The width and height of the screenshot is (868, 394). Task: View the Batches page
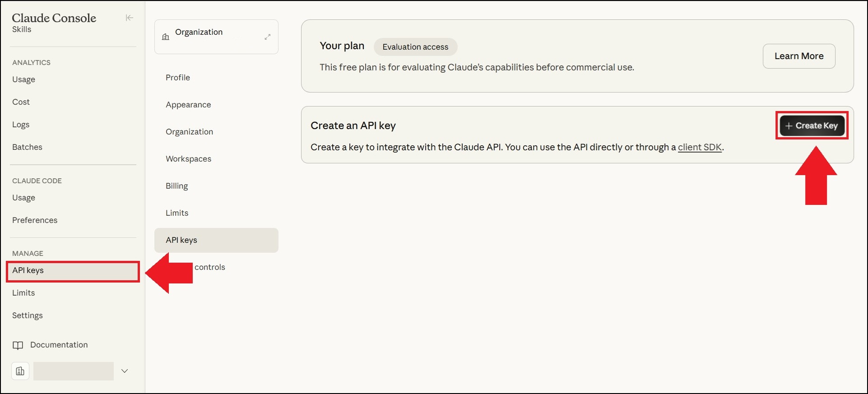(27, 147)
